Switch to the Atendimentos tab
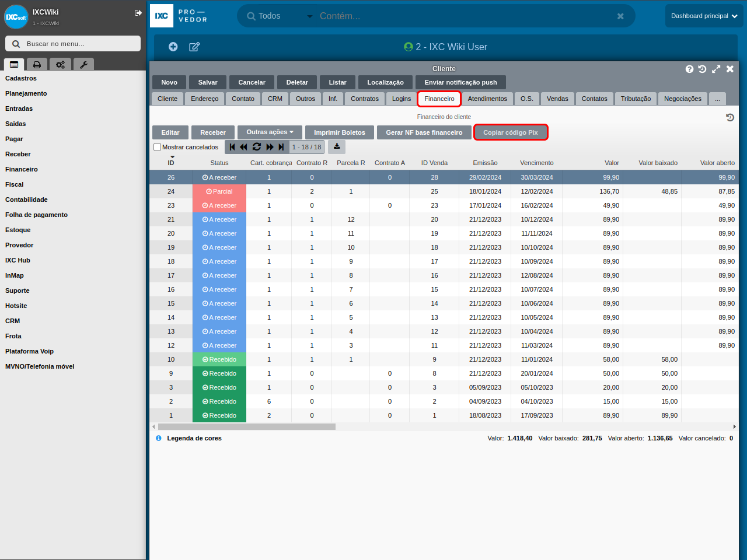747x560 pixels. 487,99
